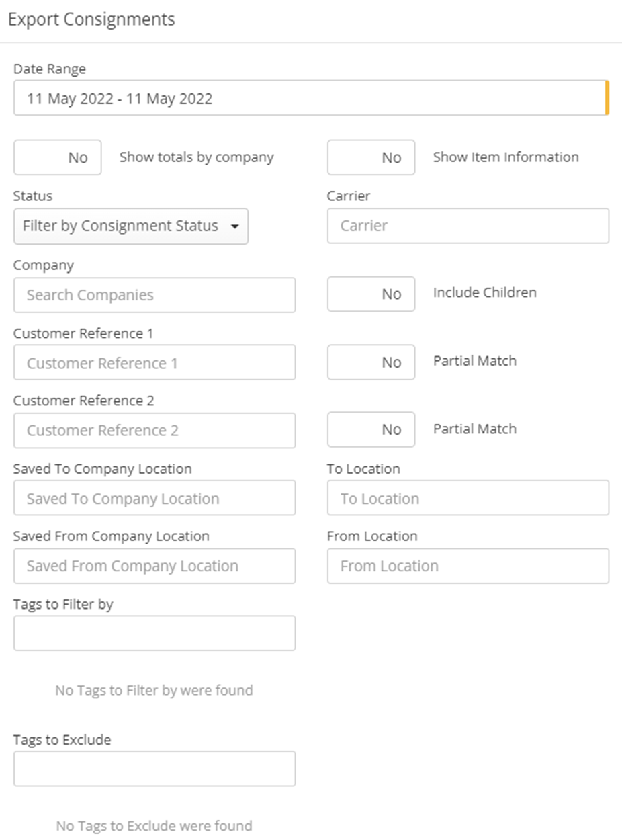Screen dimensions: 622x840
Task: Enable the Include Children toggle
Action: click(371, 294)
